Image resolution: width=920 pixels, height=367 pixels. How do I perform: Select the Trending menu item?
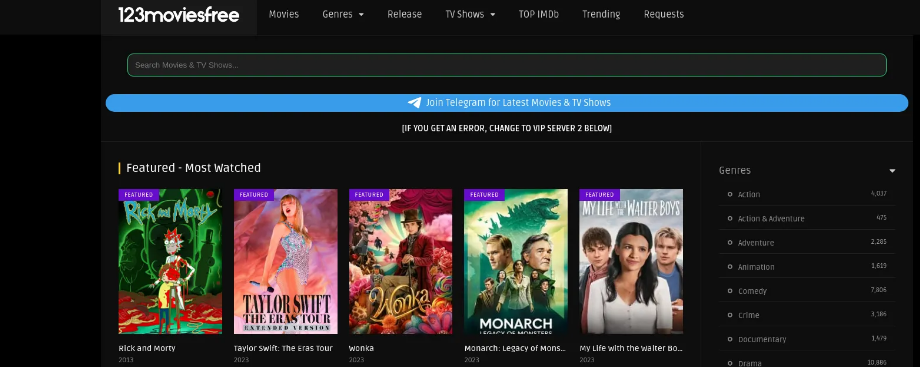(601, 14)
